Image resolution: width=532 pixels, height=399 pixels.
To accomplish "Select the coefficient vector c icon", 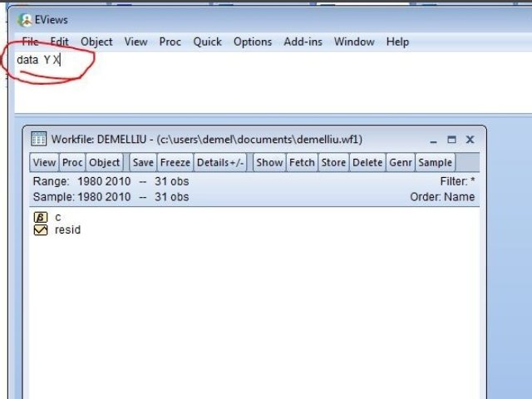I will click(x=41, y=217).
